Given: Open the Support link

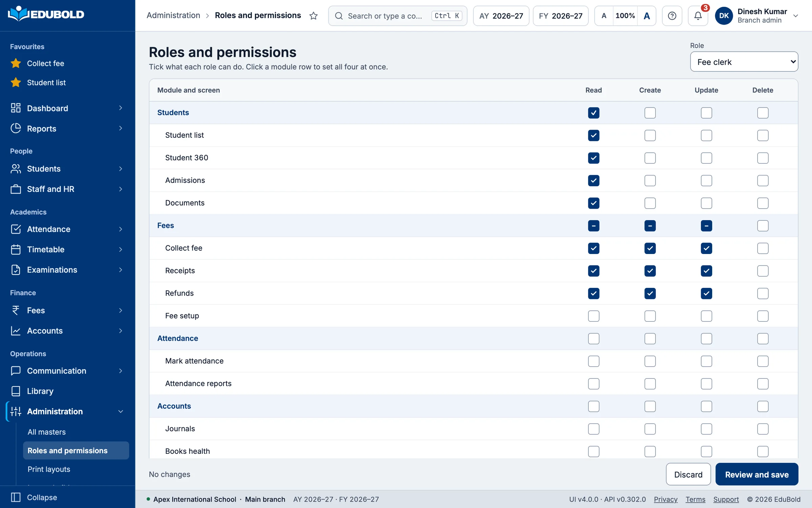Looking at the screenshot, I should [726, 499].
